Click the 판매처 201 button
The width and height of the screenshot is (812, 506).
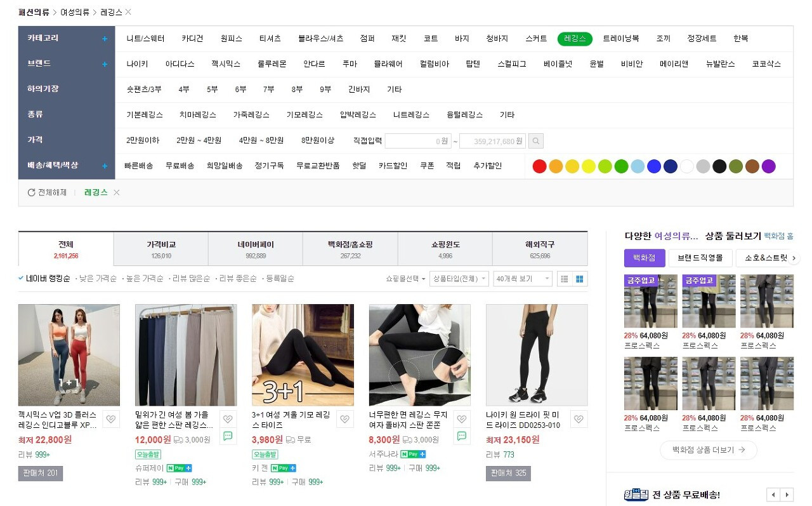click(x=41, y=474)
